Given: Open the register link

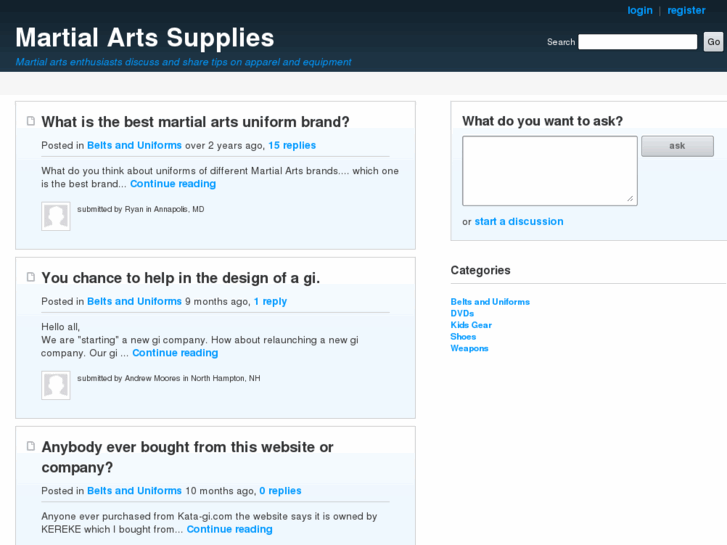Looking at the screenshot, I should (686, 10).
